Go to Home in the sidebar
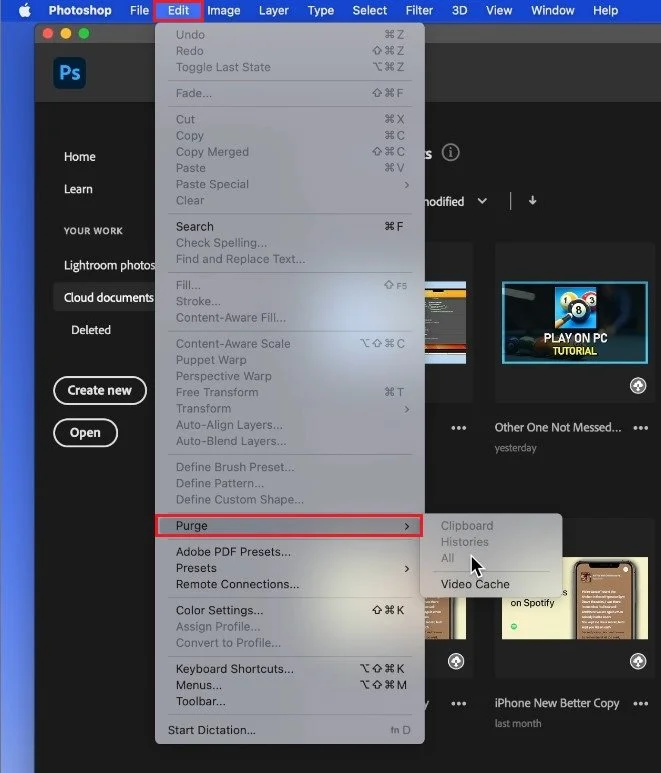This screenshot has height=773, width=661. pos(80,157)
